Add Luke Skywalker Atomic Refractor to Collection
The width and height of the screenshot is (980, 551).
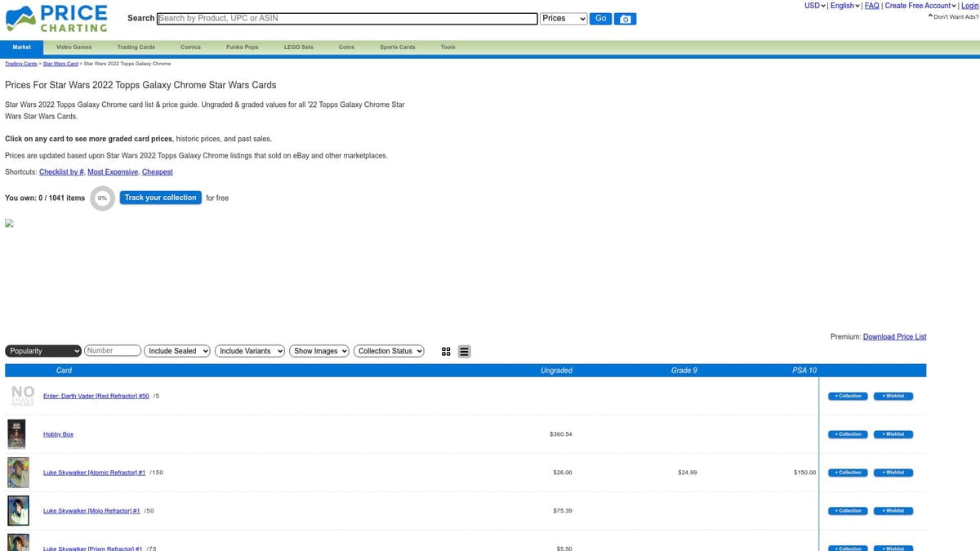pos(848,473)
